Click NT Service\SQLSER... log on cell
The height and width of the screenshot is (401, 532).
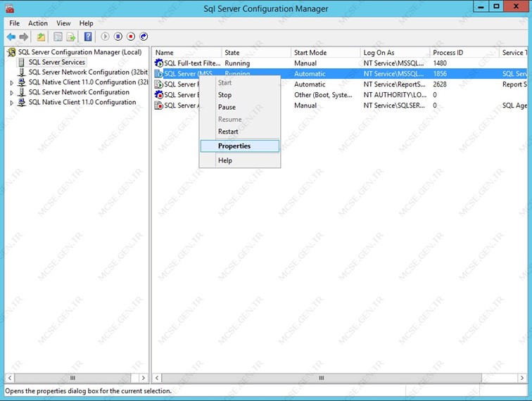(394, 105)
